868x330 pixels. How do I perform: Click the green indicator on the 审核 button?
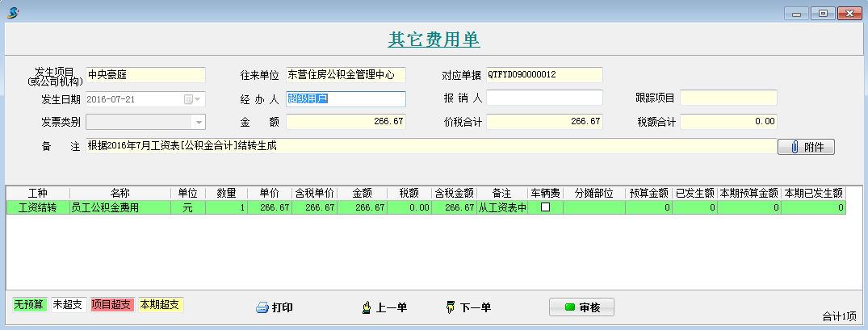[x=569, y=307]
